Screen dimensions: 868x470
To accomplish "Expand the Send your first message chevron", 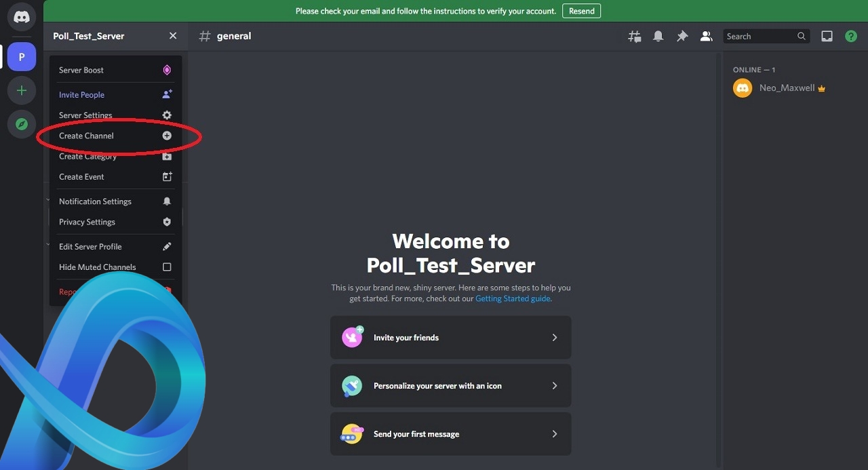I will [x=554, y=434].
